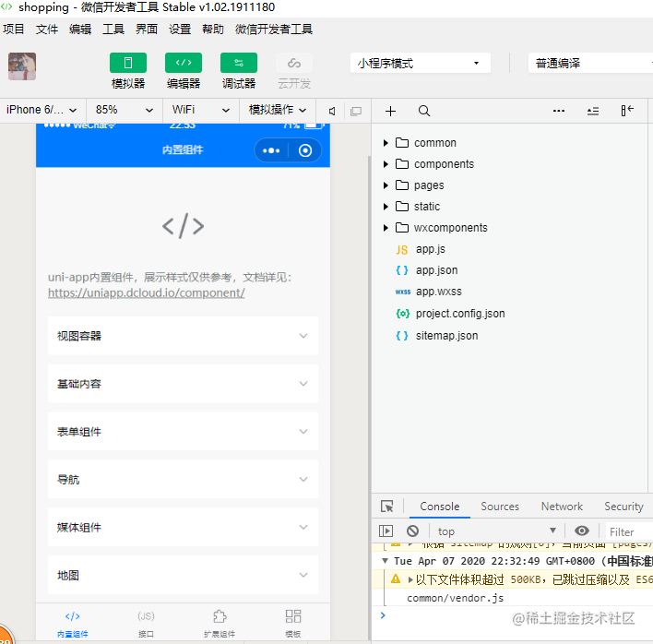Screen dimensions: 653x644
Task: Open the 模拟操作 dropdown
Action: pyautogui.click(x=278, y=110)
